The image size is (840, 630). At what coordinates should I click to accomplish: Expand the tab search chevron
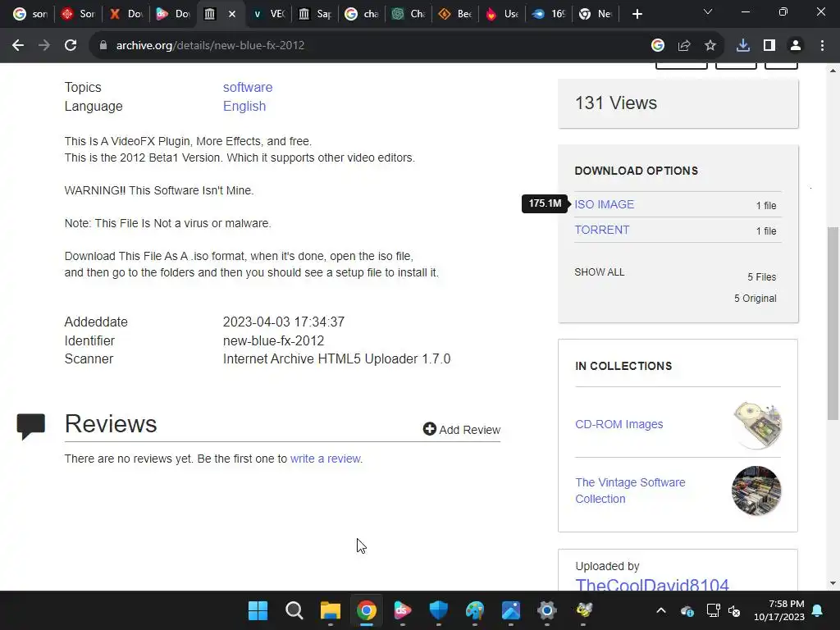[708, 11]
